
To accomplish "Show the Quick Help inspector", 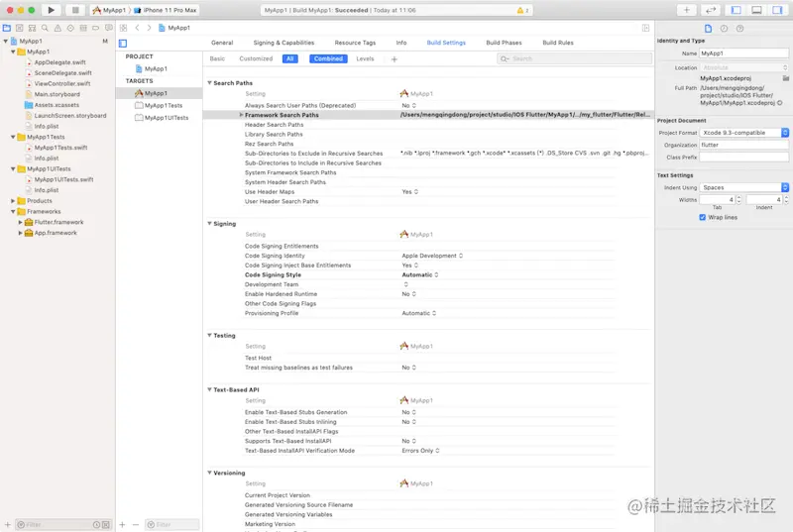I will pos(739,29).
